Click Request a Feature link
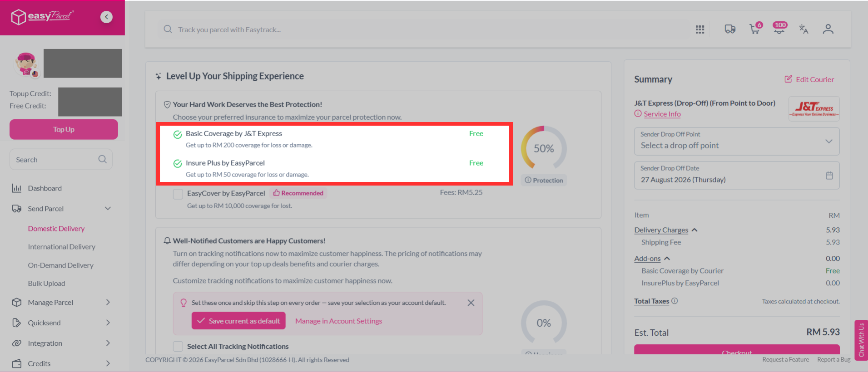 (786, 360)
